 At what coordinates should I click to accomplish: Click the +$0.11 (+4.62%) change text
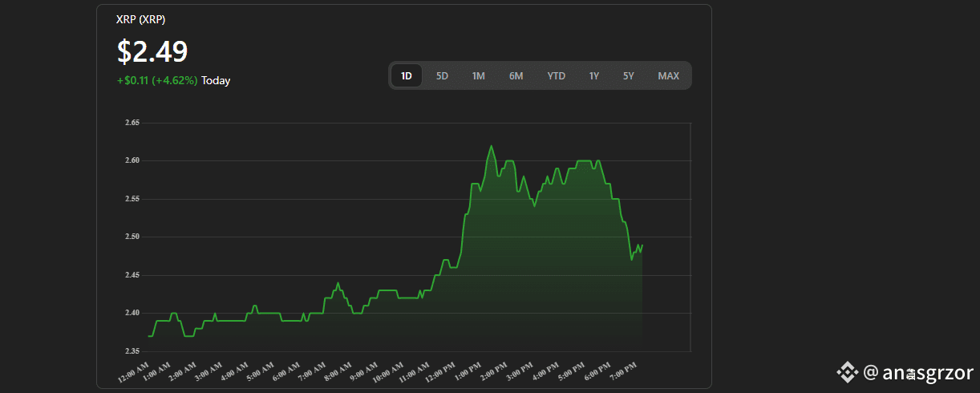[x=157, y=81]
